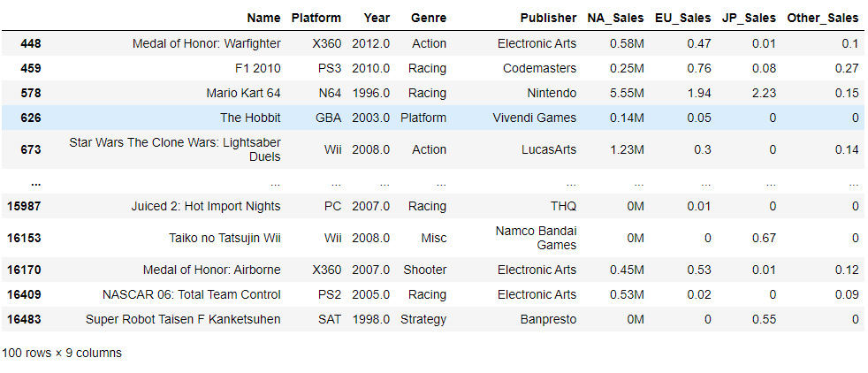Image resolution: width=868 pixels, height=373 pixels.
Task: Click the highlighted row for The Hobbit
Action: pos(434,118)
